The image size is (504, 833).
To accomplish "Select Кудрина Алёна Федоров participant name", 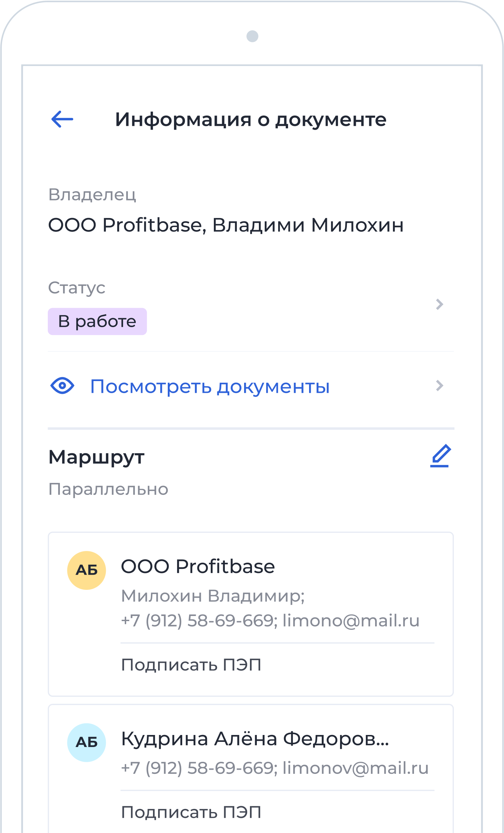I will (x=254, y=739).
